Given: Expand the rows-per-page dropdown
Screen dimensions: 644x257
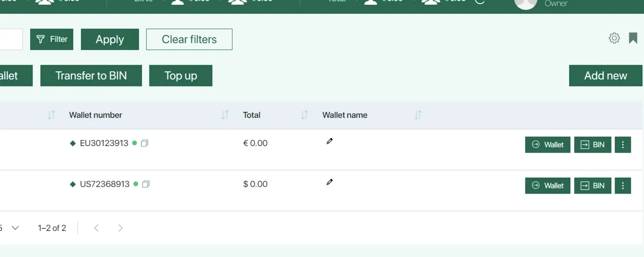Looking at the screenshot, I should point(15,228).
